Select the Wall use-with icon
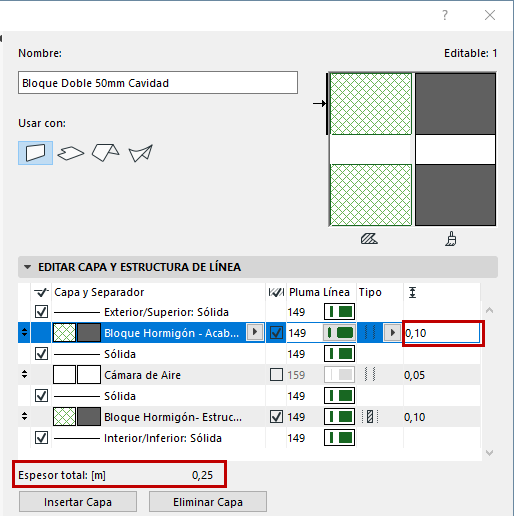This screenshot has width=514, height=516. [x=35, y=153]
